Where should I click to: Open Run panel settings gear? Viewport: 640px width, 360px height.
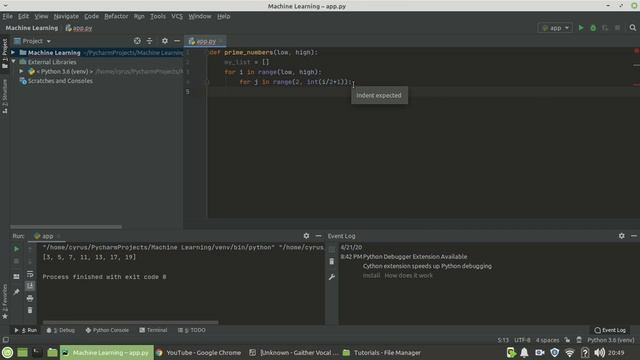[x=306, y=236]
